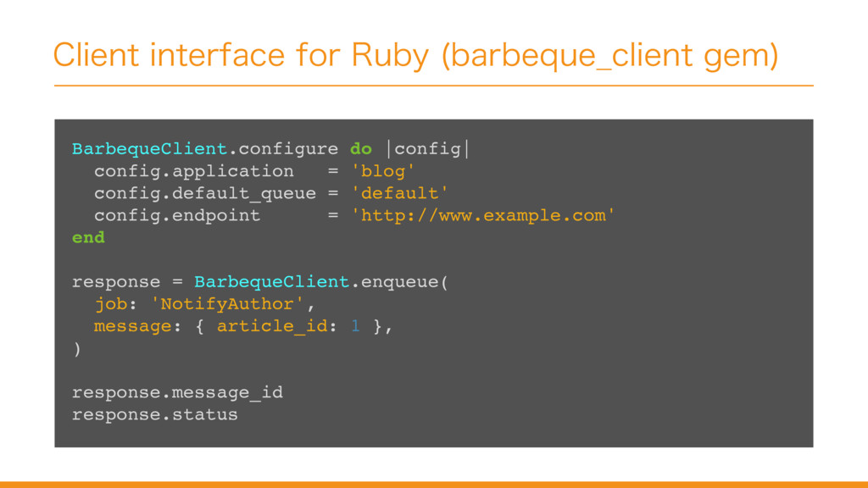868x488 pixels.
Task: Click the 'response.status' line
Action: coord(155,415)
